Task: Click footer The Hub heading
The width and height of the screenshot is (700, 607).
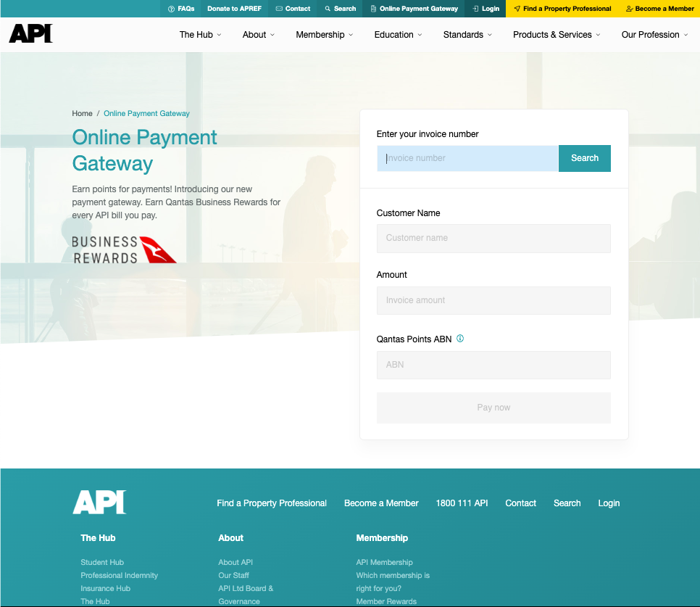Action: (x=98, y=538)
